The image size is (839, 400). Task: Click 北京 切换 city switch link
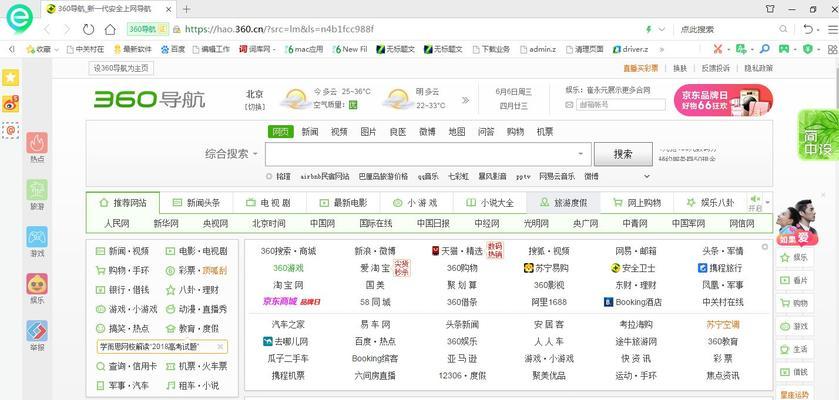click(x=255, y=106)
